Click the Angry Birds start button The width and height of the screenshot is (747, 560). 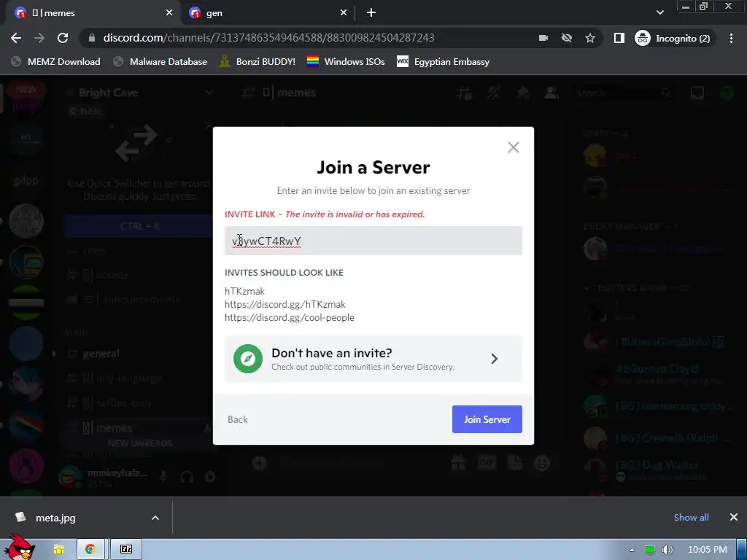18,548
